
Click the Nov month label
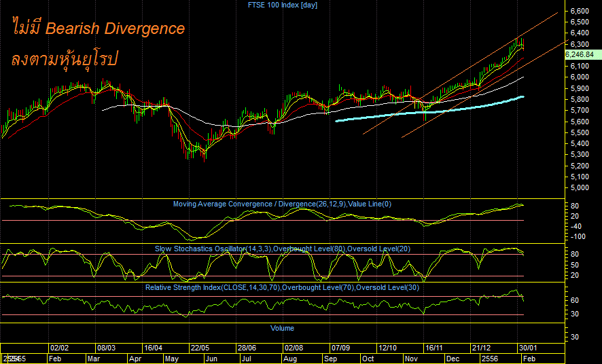click(412, 359)
